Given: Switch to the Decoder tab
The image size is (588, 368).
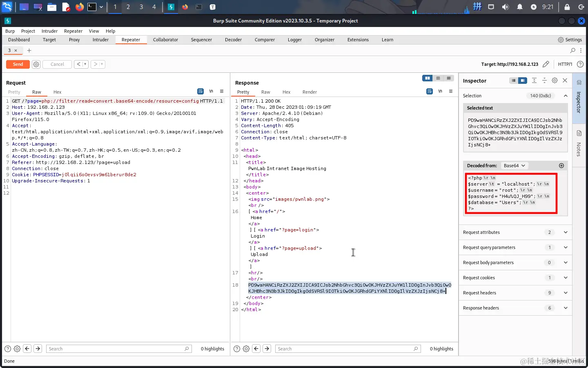Looking at the screenshot, I should (x=233, y=40).
